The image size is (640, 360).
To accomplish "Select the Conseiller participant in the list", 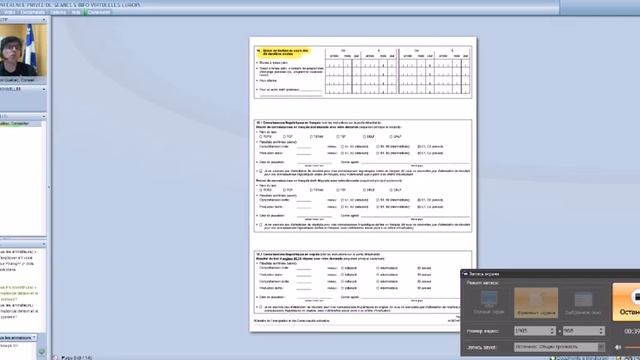I will 20,124.
